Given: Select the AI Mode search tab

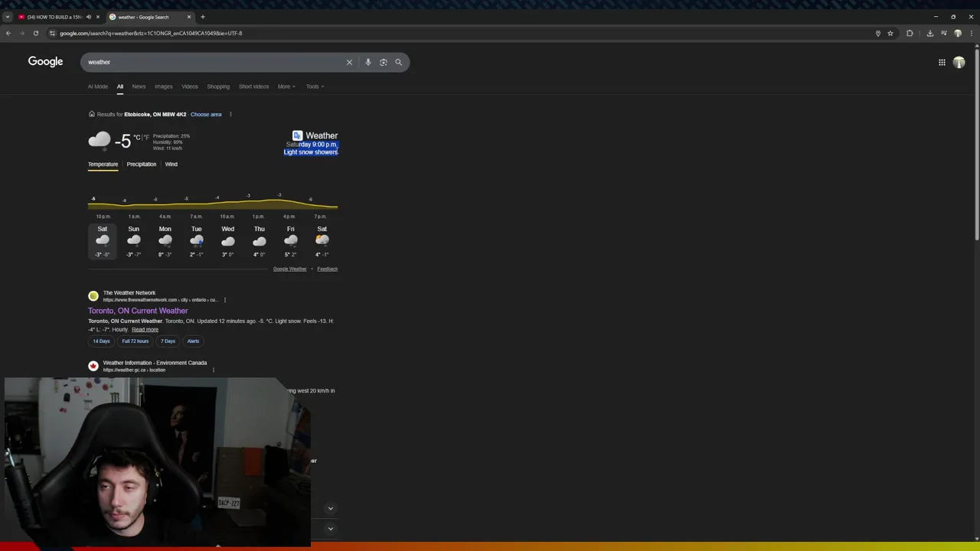Looking at the screenshot, I should 98,86.
